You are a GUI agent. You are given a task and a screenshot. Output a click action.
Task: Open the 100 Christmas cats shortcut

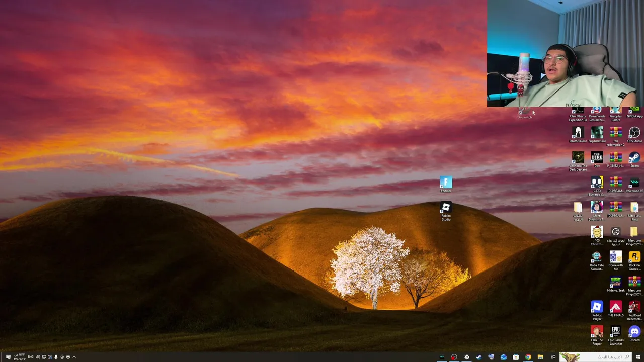(597, 236)
